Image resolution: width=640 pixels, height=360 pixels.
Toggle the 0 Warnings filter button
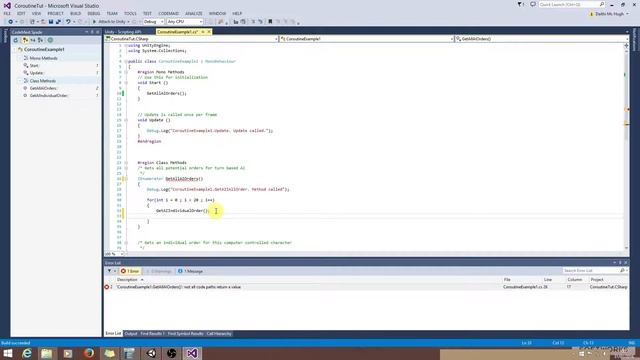click(159, 271)
